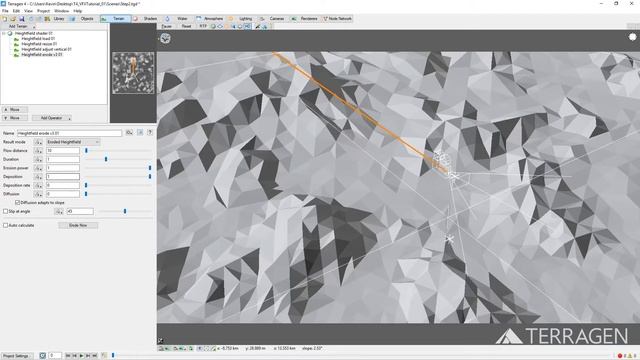The height and width of the screenshot is (360, 640).
Task: Open the Result mode Eroded Heightfield dropdown
Action: [73, 142]
